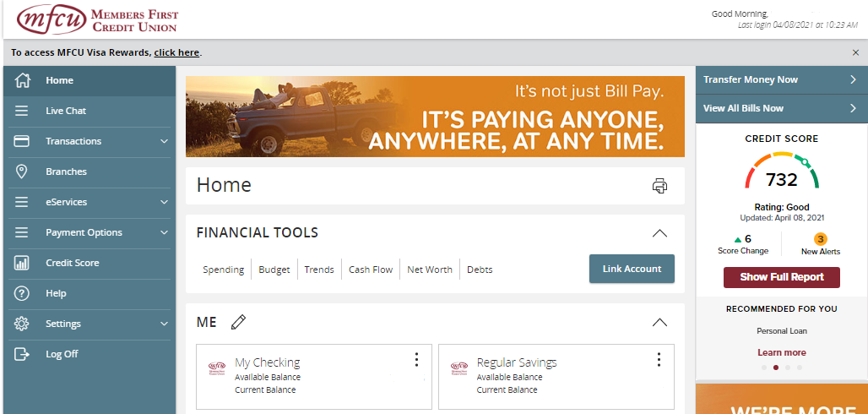Click the Visa Rewards 'click here' link
Image resolution: width=868 pixels, height=414 pixels.
(176, 53)
